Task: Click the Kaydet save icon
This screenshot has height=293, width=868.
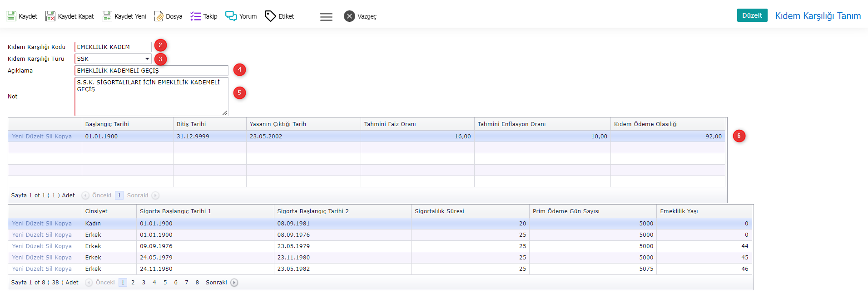Action: click(x=11, y=16)
